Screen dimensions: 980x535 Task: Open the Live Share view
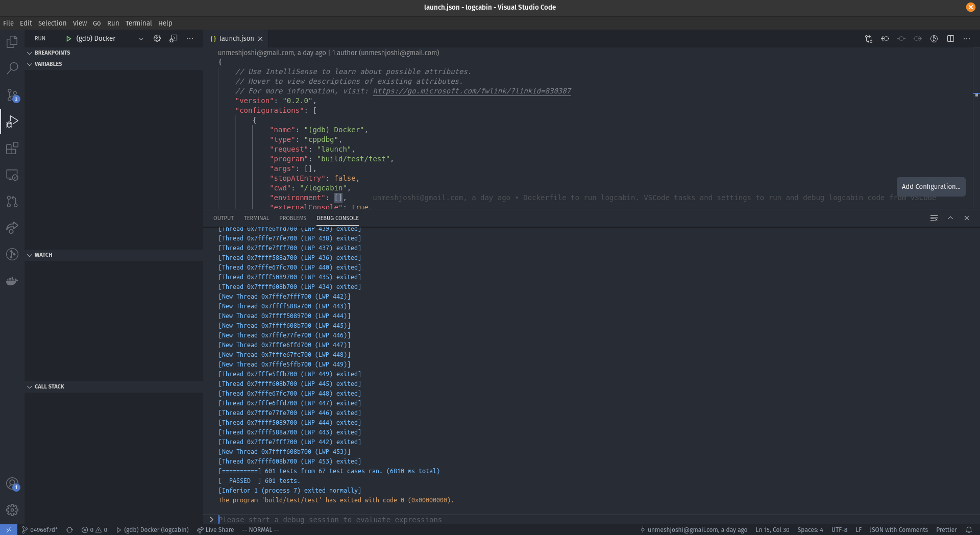[x=12, y=228]
